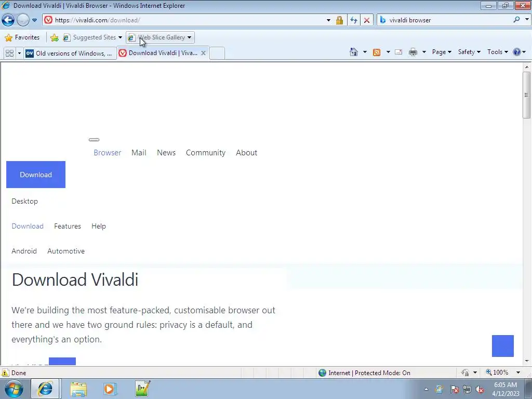Click the Download sub-navigation link

pos(28,226)
